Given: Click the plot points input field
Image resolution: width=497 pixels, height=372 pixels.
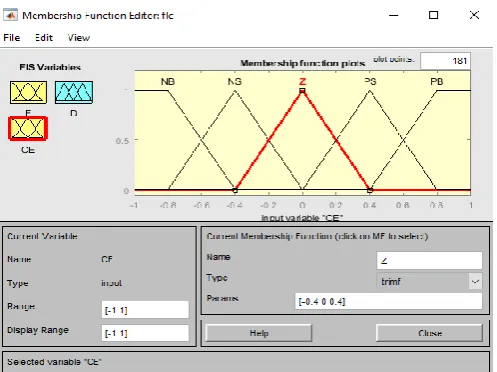Looking at the screenshot, I should click(x=445, y=61).
